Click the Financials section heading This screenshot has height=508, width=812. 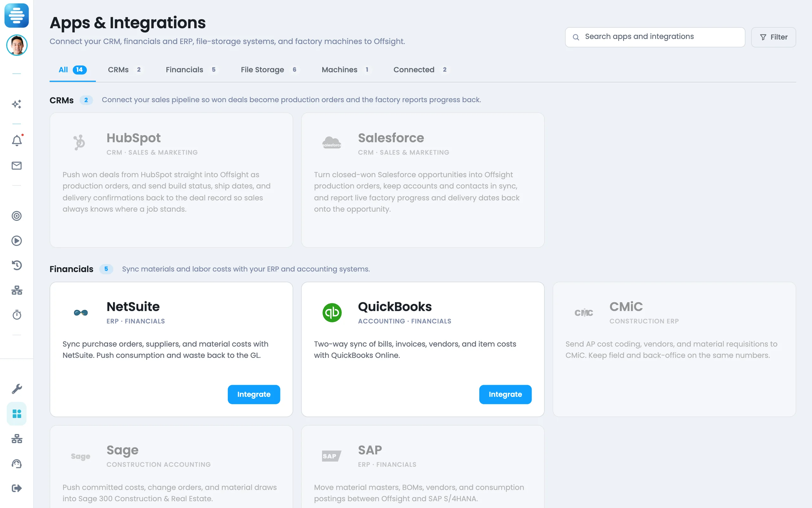(71, 269)
